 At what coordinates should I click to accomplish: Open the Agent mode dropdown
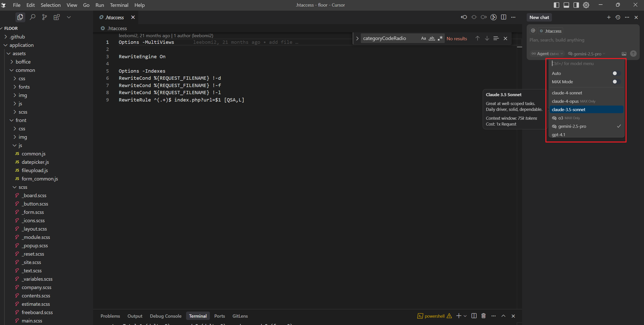coord(547,54)
